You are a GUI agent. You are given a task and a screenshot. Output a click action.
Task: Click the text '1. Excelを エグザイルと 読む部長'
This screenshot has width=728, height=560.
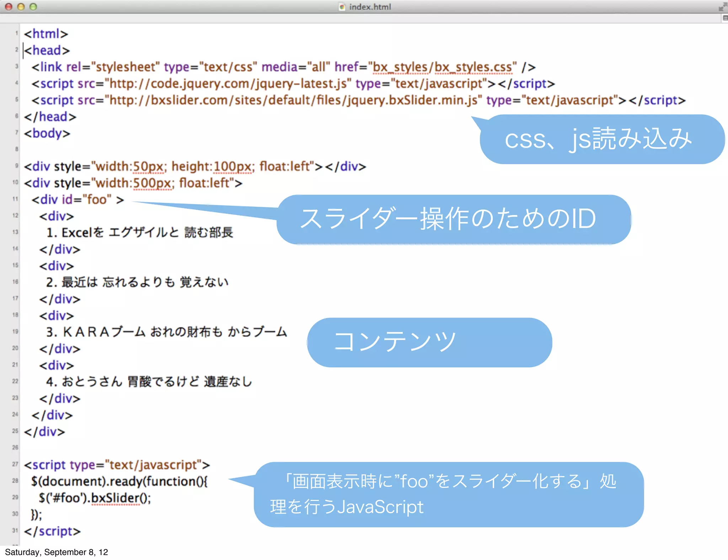(x=140, y=232)
